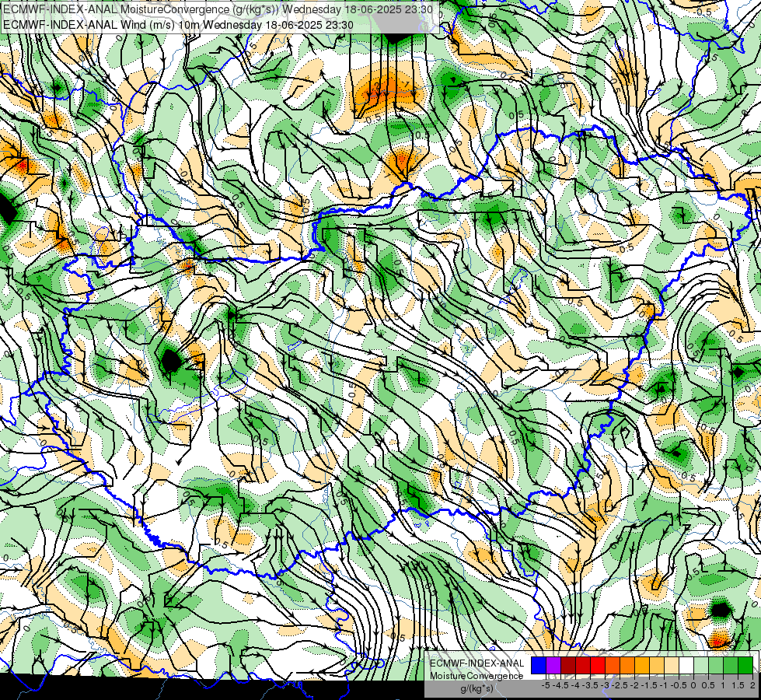Click the '2' value at legend's right end
761x700 pixels.
click(752, 685)
